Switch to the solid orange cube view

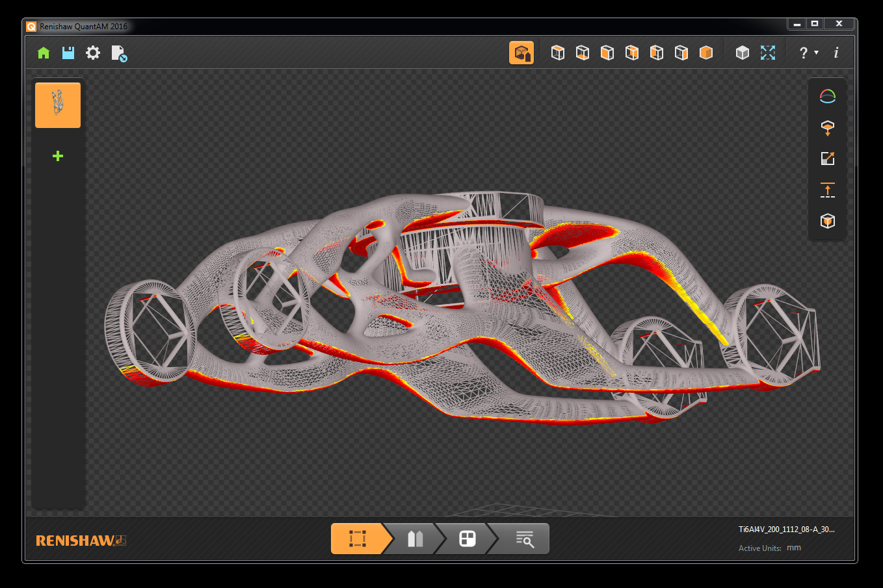click(x=706, y=53)
